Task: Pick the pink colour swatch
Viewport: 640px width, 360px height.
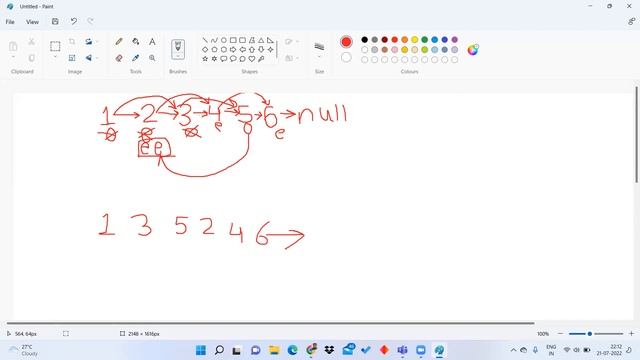Action: pyautogui.click(x=394, y=49)
